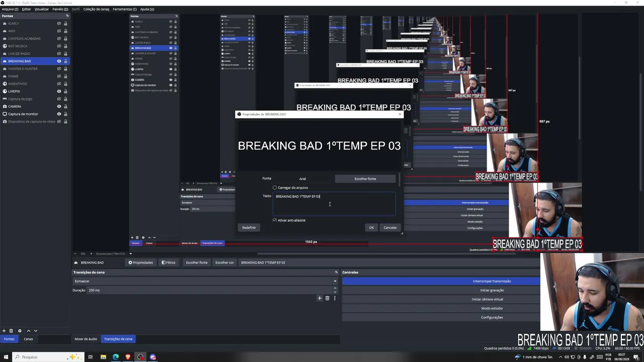This screenshot has width=644, height=362.
Task: Open the Ferramentas menu
Action: click(x=125, y=9)
